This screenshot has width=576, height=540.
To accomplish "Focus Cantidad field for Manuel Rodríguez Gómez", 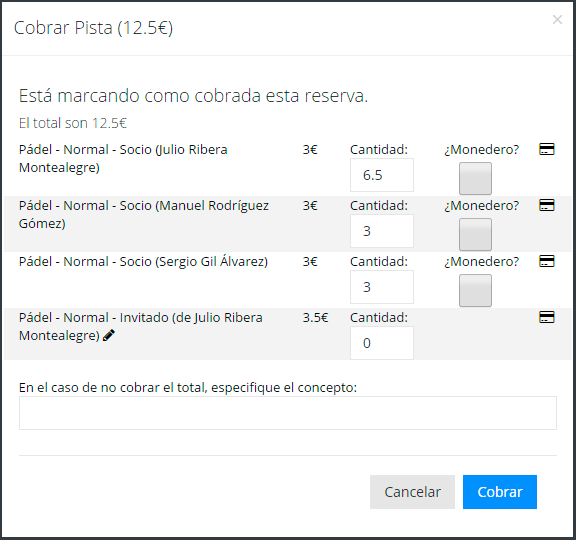I will pos(382,231).
